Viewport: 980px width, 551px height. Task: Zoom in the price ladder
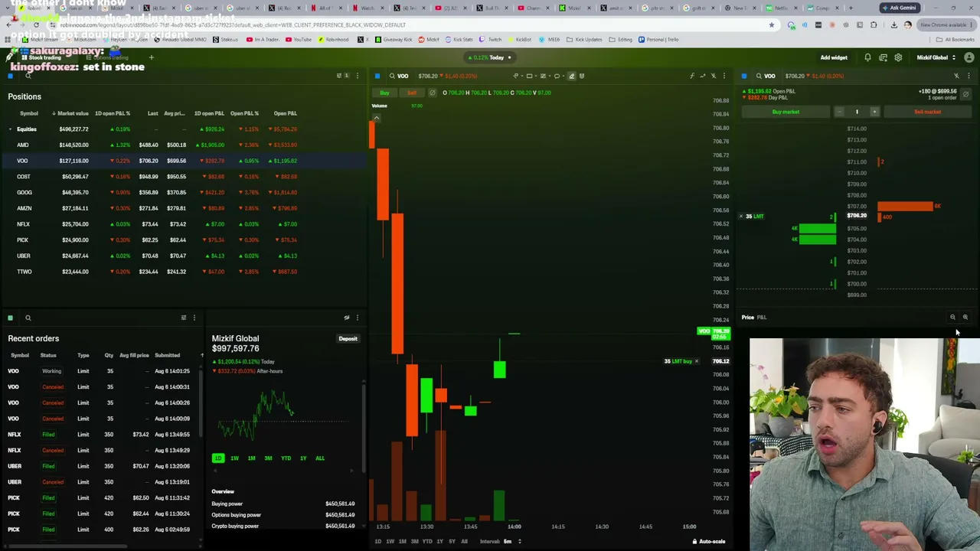click(x=965, y=317)
